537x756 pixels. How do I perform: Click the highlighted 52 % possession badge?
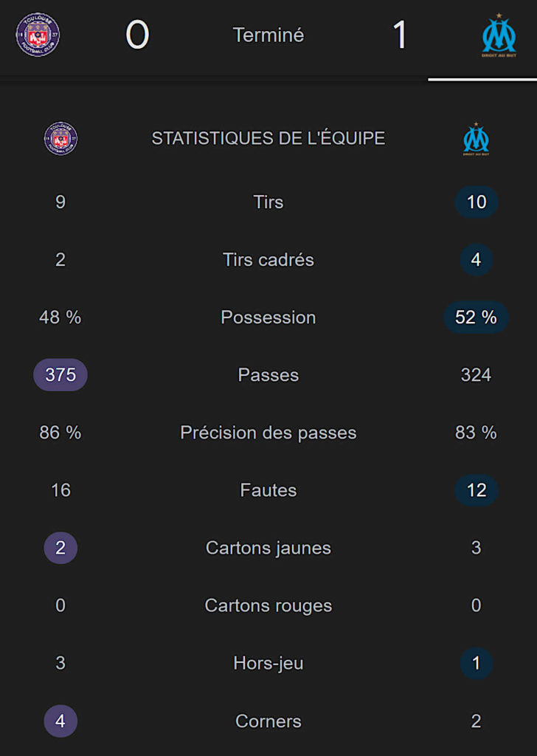tap(476, 317)
